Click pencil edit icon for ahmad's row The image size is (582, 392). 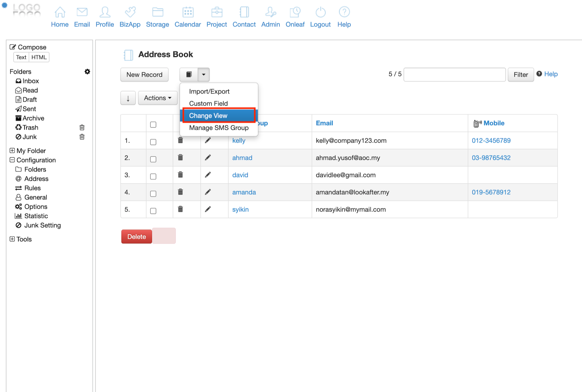[208, 158]
